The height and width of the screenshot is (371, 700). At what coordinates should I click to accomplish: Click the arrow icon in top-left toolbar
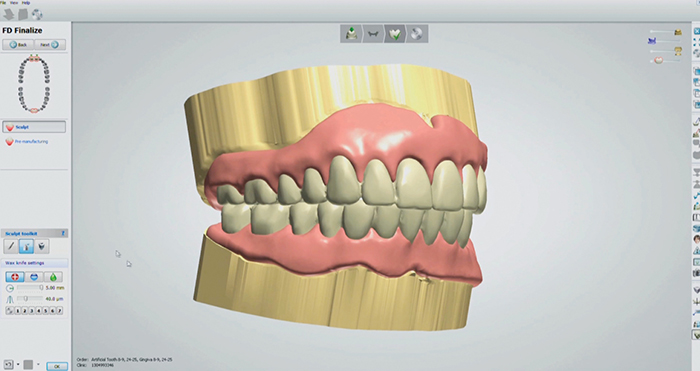click(x=8, y=15)
